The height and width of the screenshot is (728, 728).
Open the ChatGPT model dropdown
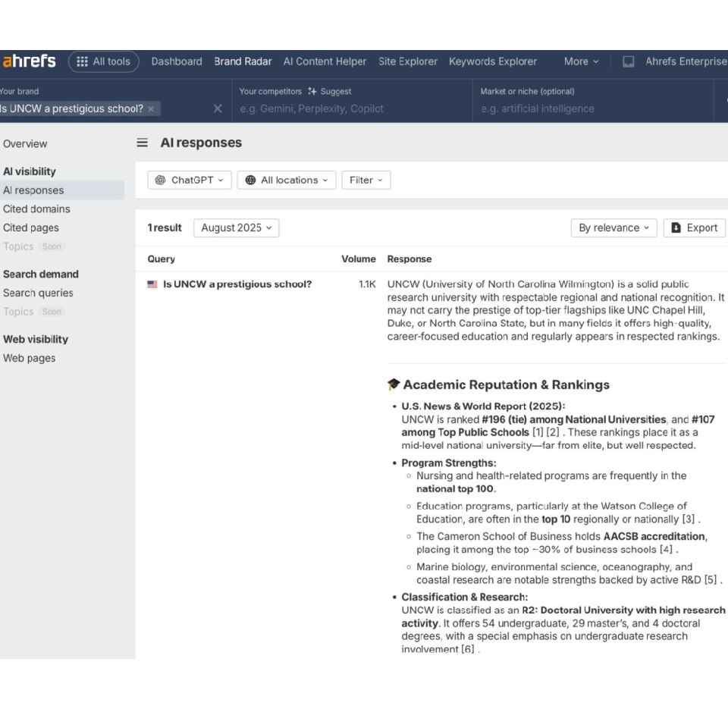point(190,180)
